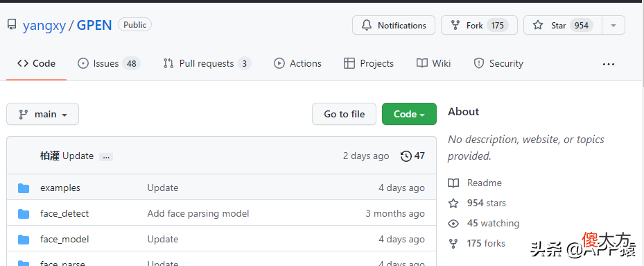This screenshot has width=644, height=266.
Task: Expand the green Code dropdown
Action: click(x=409, y=114)
